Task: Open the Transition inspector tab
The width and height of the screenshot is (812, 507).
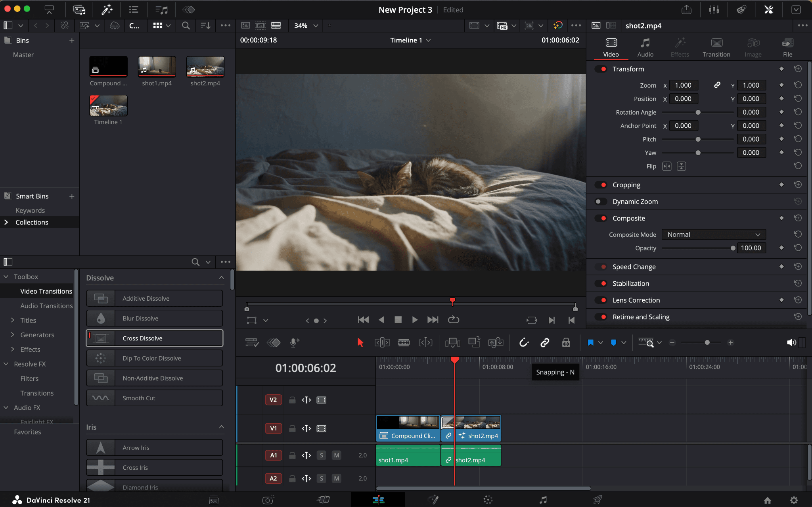Action: (716, 47)
